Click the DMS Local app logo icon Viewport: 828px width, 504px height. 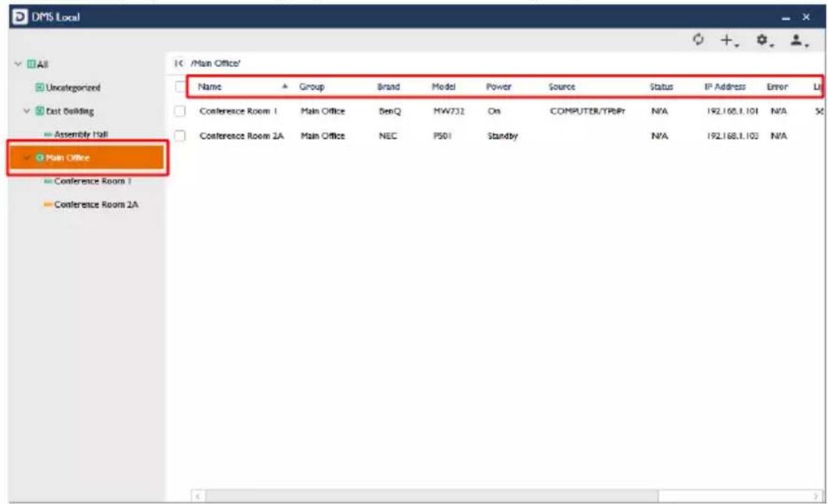point(19,17)
